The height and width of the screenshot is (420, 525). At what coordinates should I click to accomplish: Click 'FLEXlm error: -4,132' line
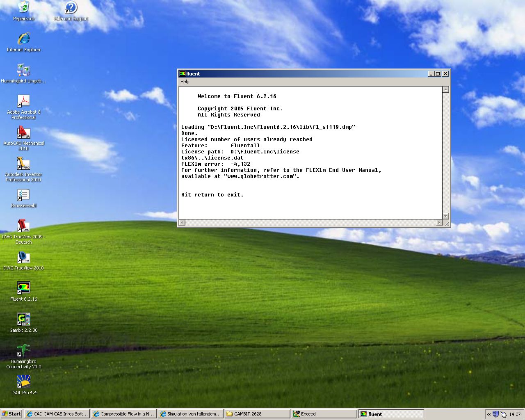[216, 164]
